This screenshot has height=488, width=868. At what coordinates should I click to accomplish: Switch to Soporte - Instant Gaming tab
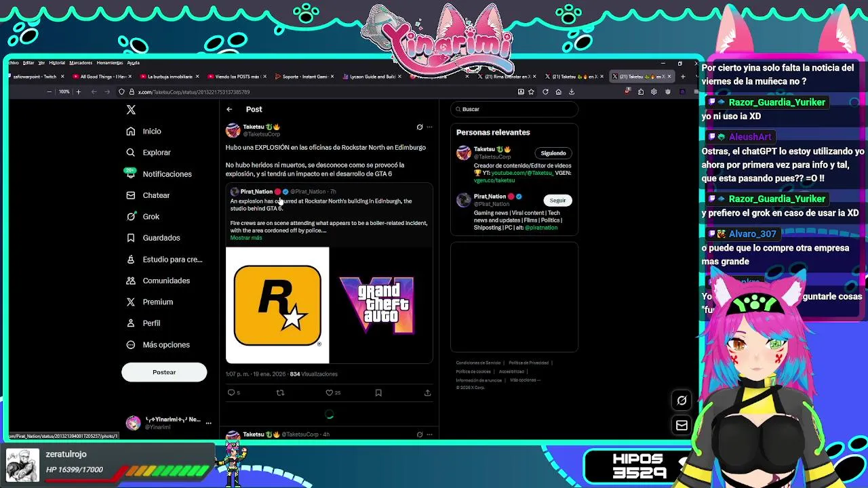click(x=304, y=77)
